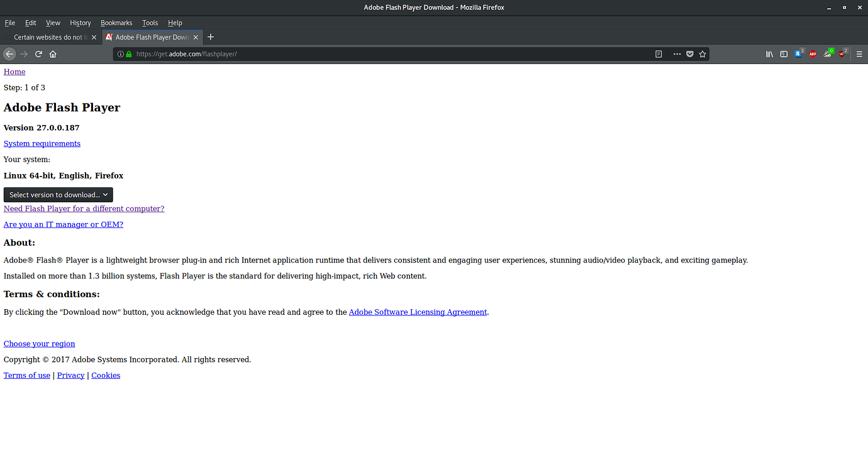This screenshot has height=465, width=868.
Task: Close the 'Certain websites do not' tab
Action: [x=94, y=37]
